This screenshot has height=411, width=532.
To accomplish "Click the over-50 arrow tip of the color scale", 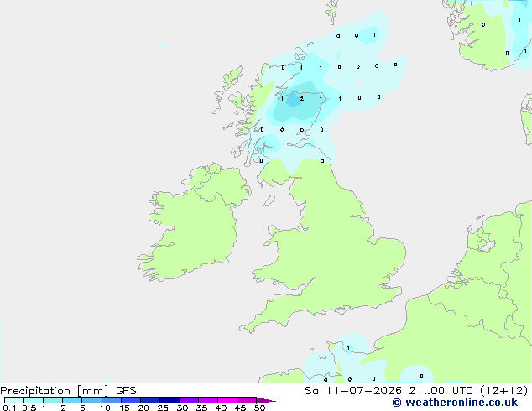I will tap(266, 400).
